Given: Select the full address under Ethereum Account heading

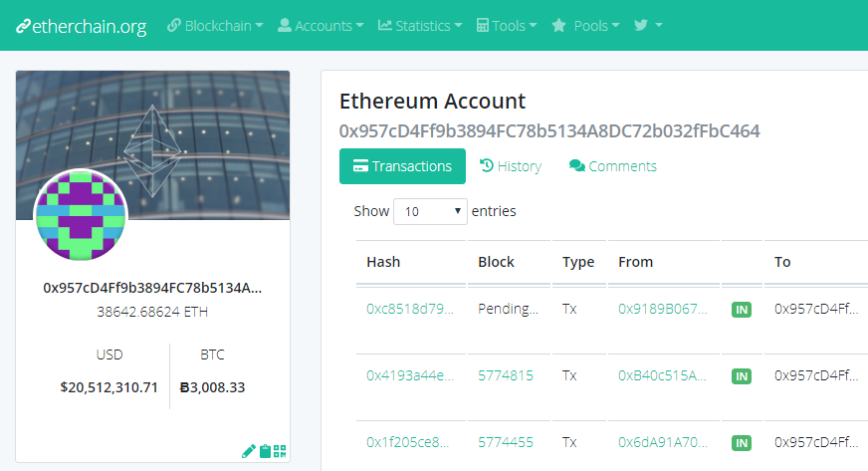Looking at the screenshot, I should pyautogui.click(x=549, y=131).
